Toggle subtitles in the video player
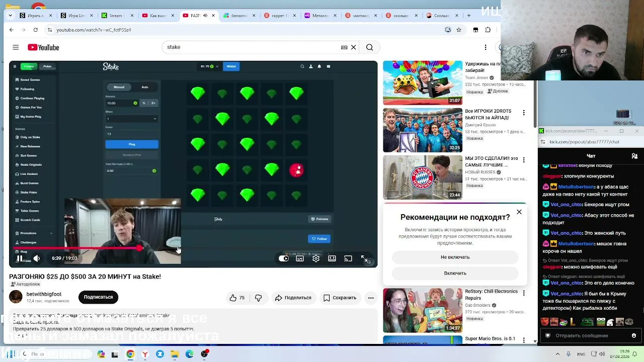The width and height of the screenshot is (644, 362). pos(300,258)
